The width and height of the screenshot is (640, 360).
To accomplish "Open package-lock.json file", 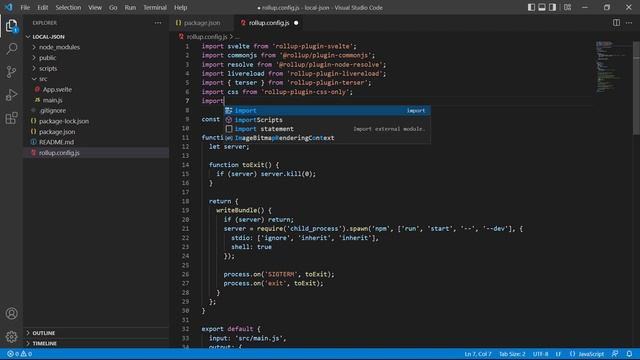I will pos(96,121).
